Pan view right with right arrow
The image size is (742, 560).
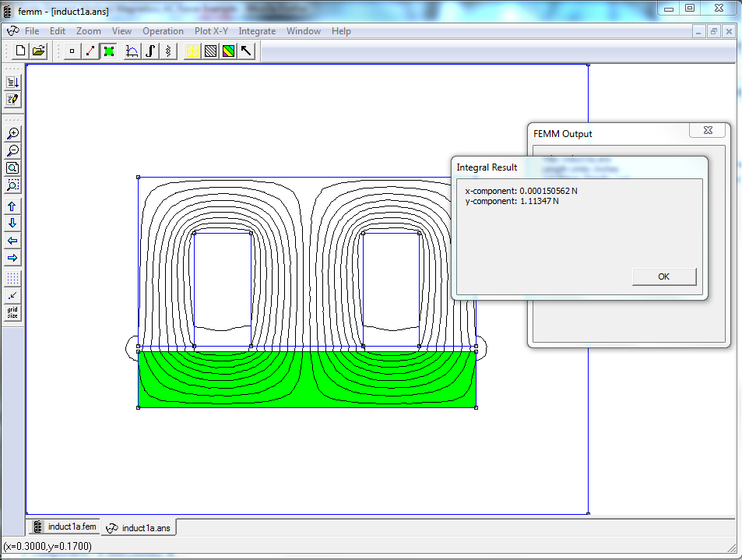[12, 258]
